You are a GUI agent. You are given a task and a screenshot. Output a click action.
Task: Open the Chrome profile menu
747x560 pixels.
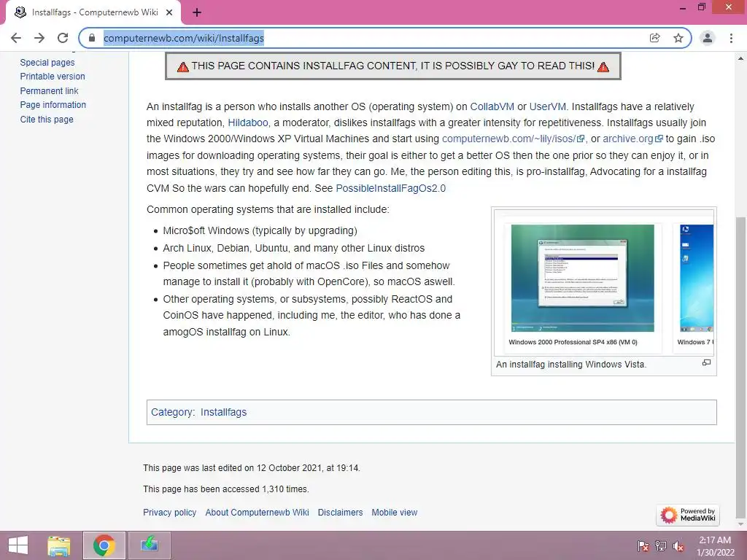tap(708, 38)
